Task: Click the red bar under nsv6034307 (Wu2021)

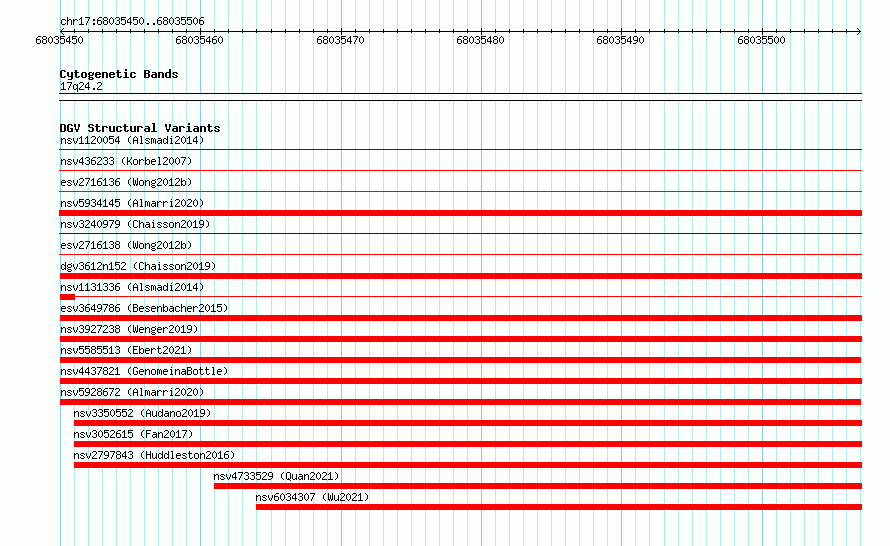Action: [559, 507]
